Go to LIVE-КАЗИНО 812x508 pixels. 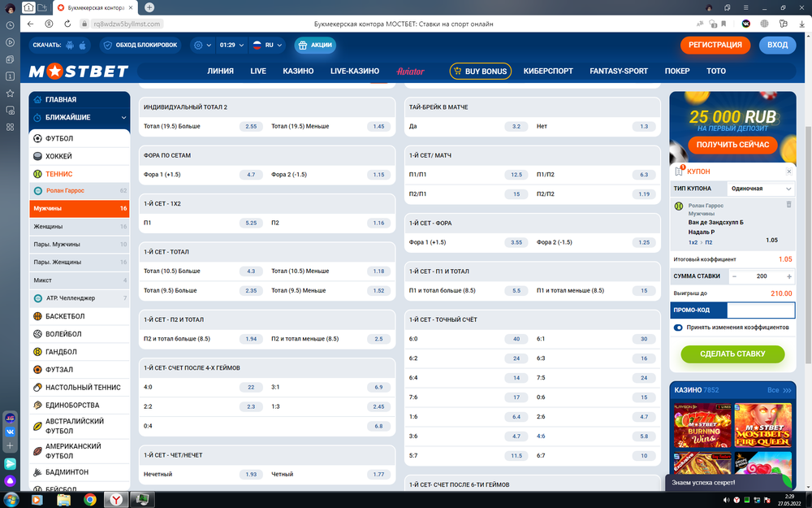[x=355, y=71]
